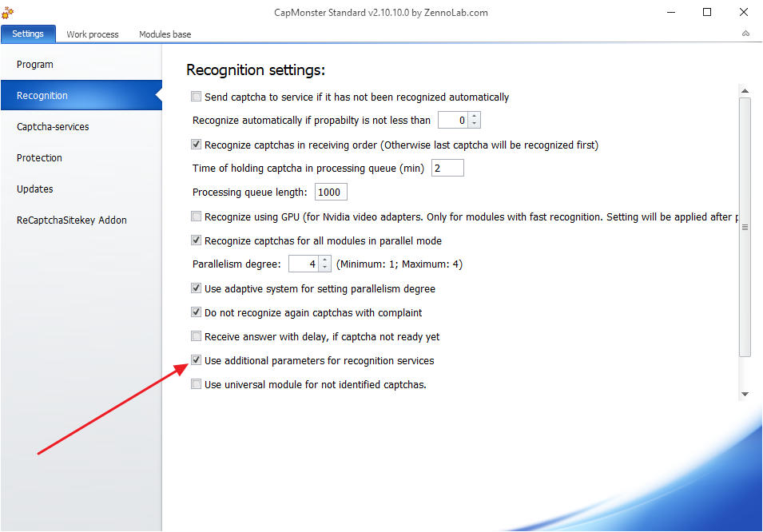Viewport: 763px width, 532px height.
Task: Toggle Recognize captchas in parallel mode
Action: [196, 240]
